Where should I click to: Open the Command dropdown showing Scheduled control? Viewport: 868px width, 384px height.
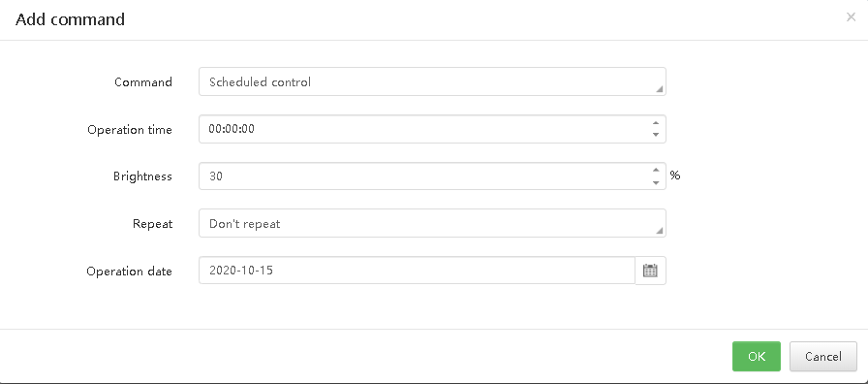click(x=432, y=82)
